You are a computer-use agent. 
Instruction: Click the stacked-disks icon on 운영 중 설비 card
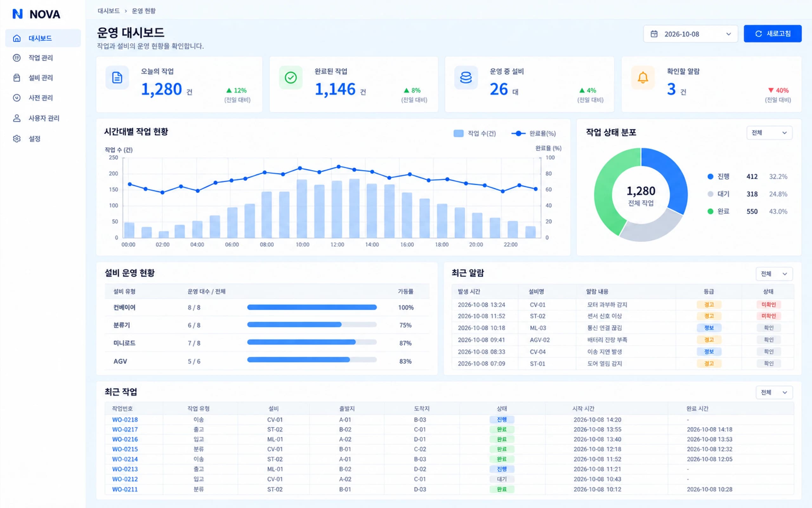(466, 77)
